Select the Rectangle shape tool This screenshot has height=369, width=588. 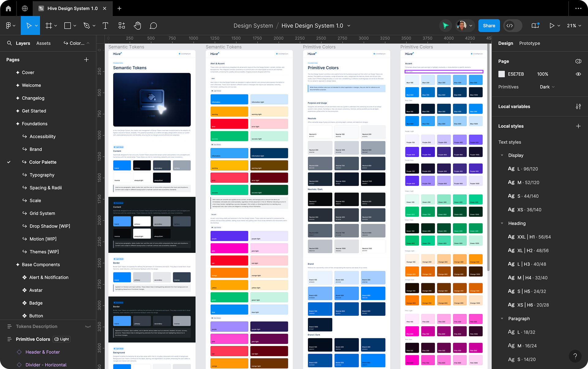click(x=67, y=26)
